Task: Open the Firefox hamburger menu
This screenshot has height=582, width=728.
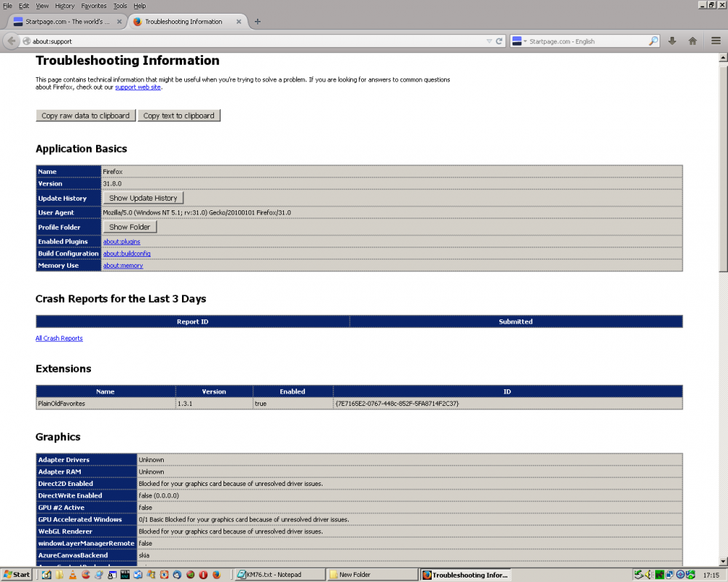Action: (716, 41)
